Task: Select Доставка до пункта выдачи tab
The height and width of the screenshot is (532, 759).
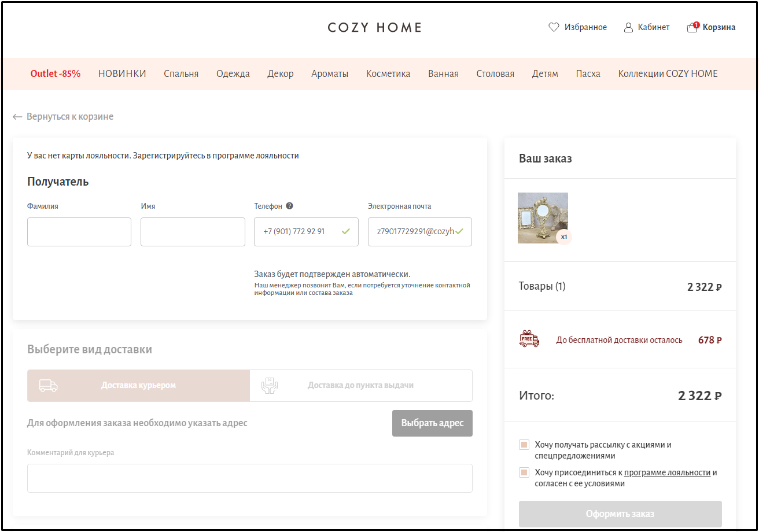Action: tap(361, 386)
